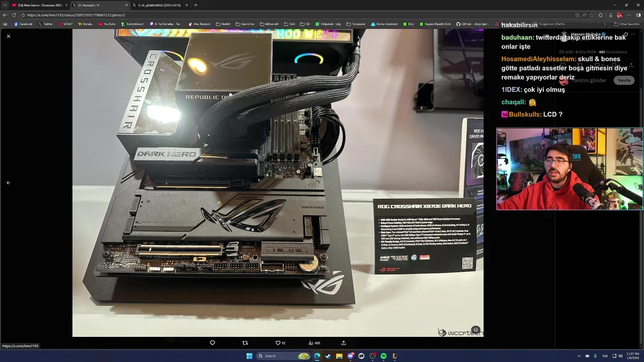Open the read aloud icon in address bar
Viewport: 644px width, 362px height.
(585, 15)
